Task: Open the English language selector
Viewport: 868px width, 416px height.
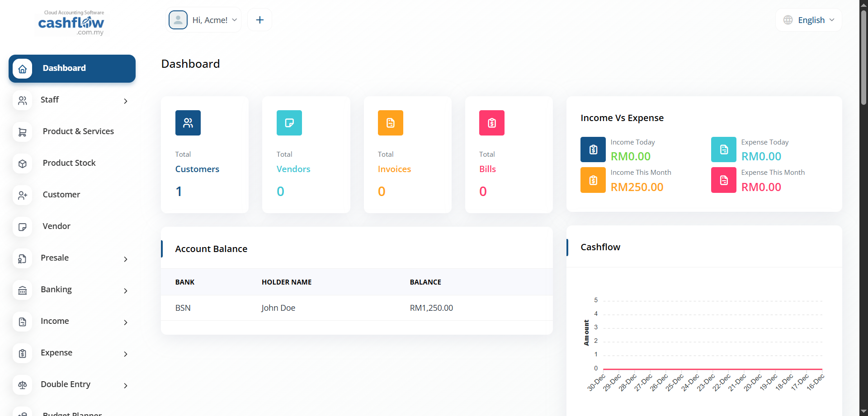Action: pyautogui.click(x=809, y=20)
